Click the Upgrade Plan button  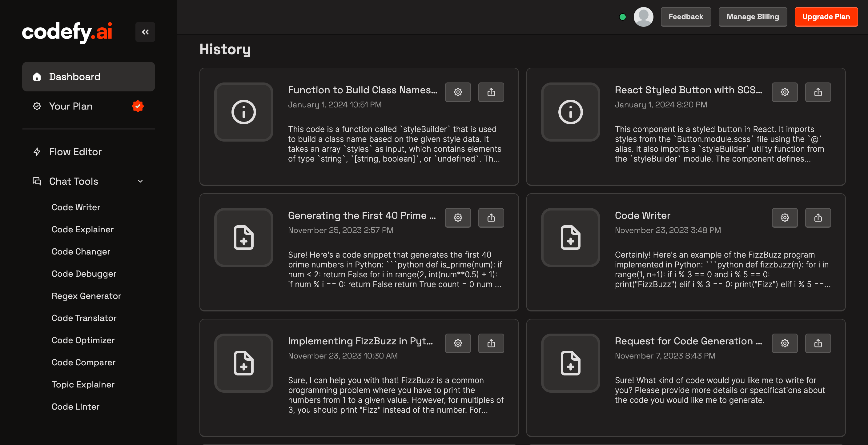click(826, 17)
